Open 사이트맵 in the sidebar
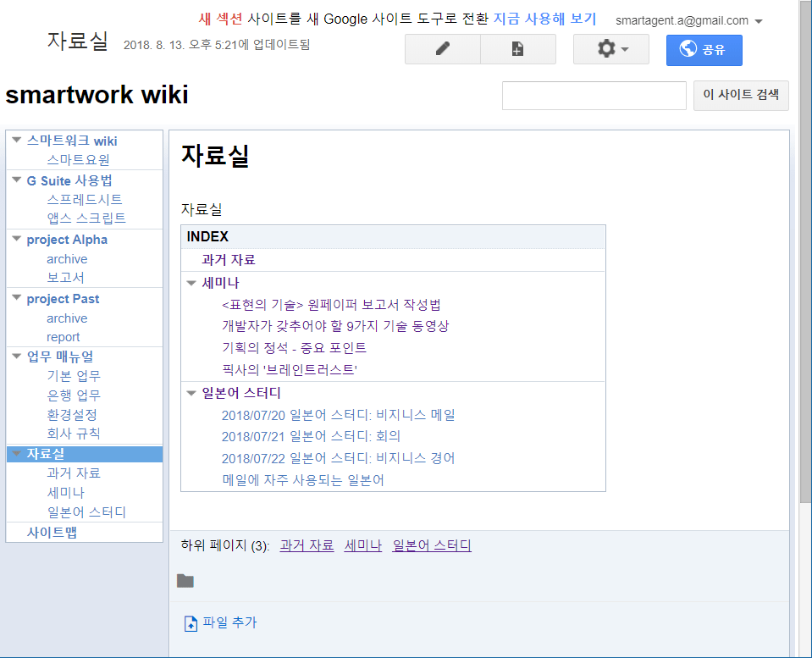Viewport: 812px width, 658px height. pos(52,533)
